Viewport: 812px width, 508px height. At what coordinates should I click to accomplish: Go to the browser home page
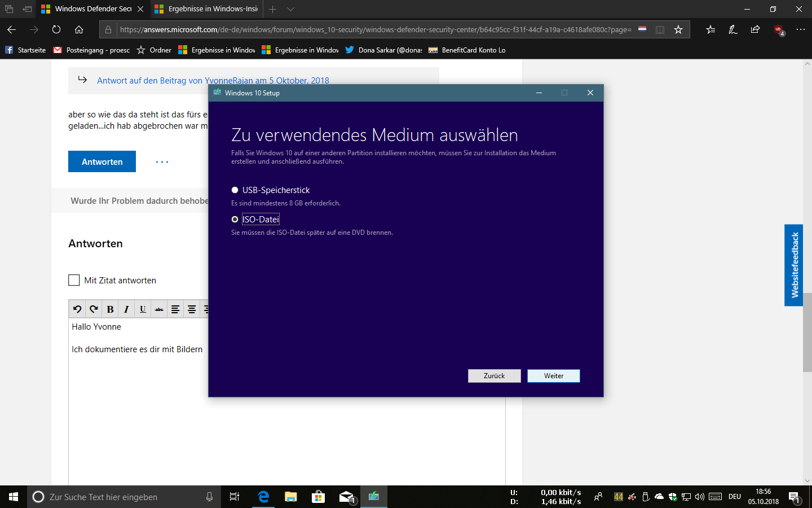79,29
